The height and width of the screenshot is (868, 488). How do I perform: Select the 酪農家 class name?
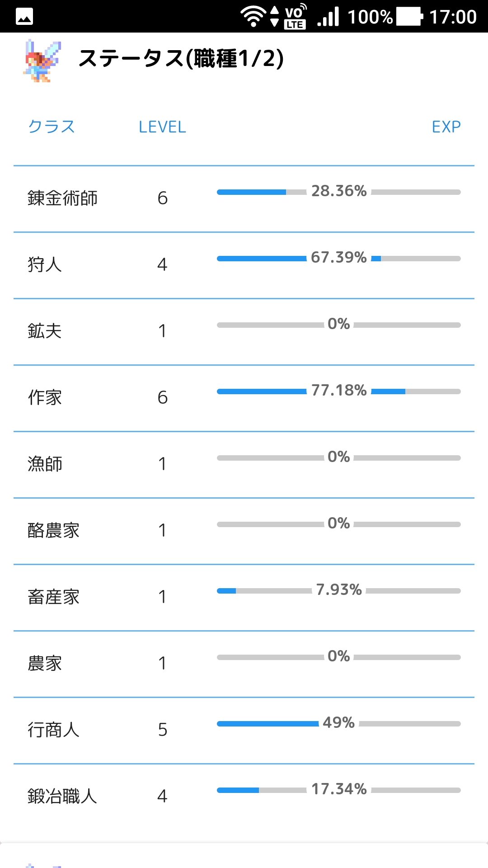pos(53,531)
